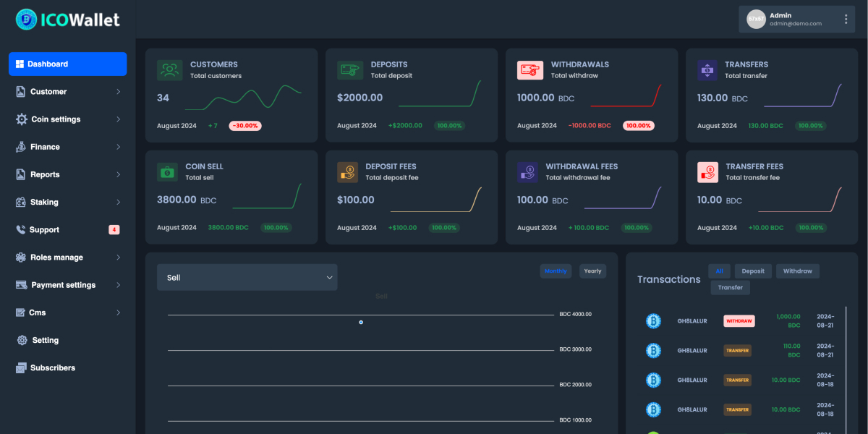Screen dimensions: 868x434
Task: Click the Deposits card icon
Action: pyautogui.click(x=349, y=69)
